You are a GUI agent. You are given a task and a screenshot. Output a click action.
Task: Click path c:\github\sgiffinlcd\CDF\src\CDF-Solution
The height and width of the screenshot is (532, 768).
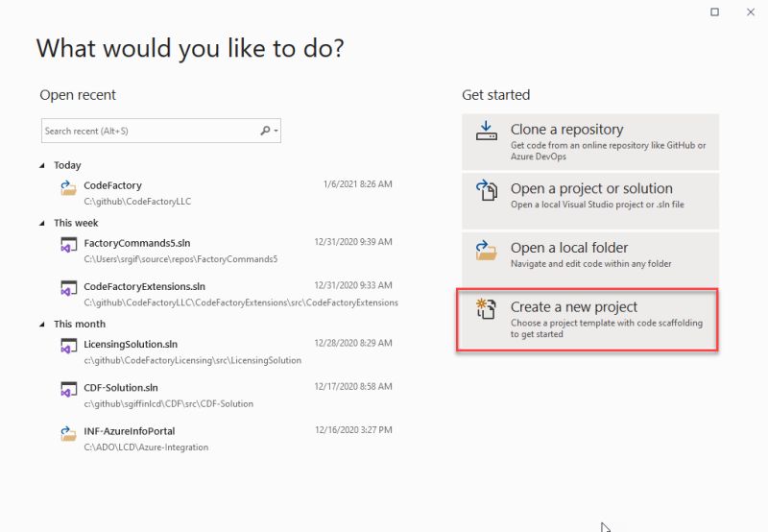(169, 403)
